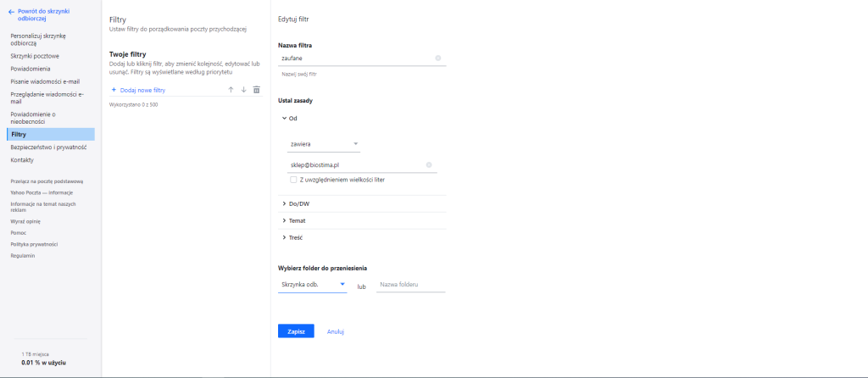Open the 'Pomoc' link
Screen dimensions: 868x378
coord(19,233)
